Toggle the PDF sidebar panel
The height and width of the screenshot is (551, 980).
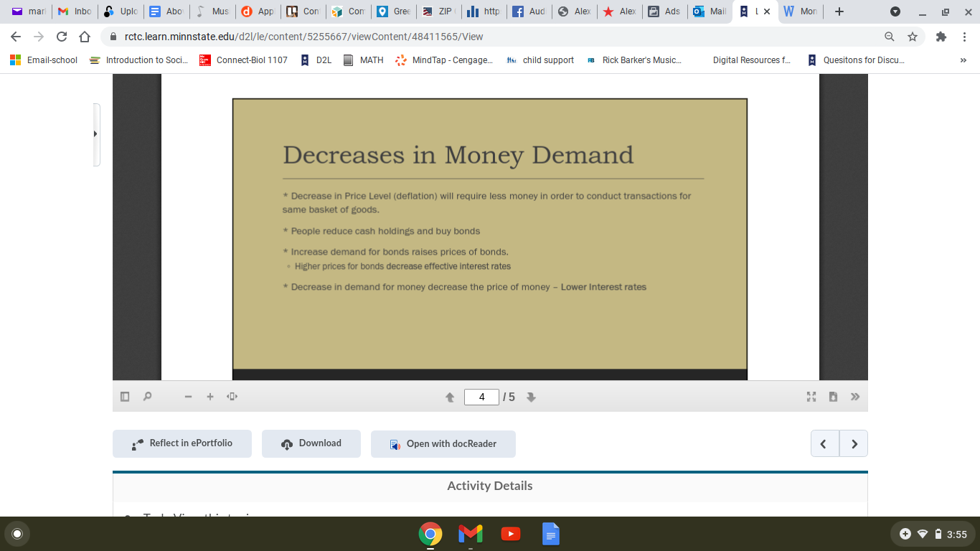click(x=124, y=396)
